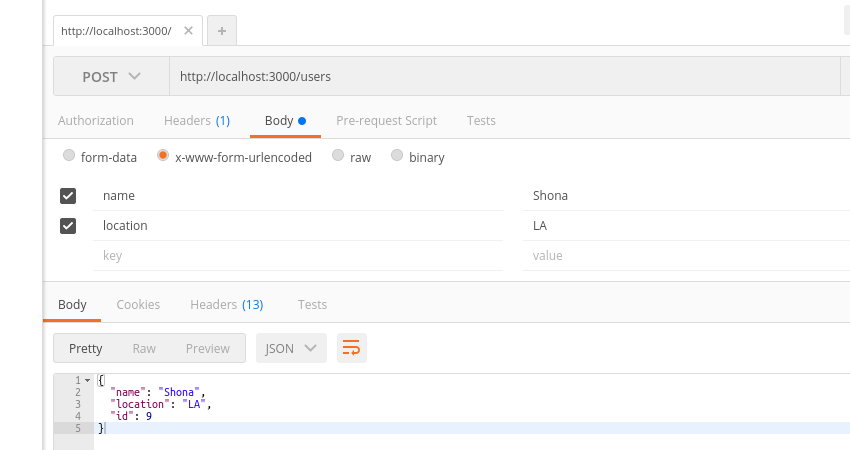This screenshot has width=850, height=450.
Task: Click the request URL field
Action: pyautogui.click(x=505, y=76)
